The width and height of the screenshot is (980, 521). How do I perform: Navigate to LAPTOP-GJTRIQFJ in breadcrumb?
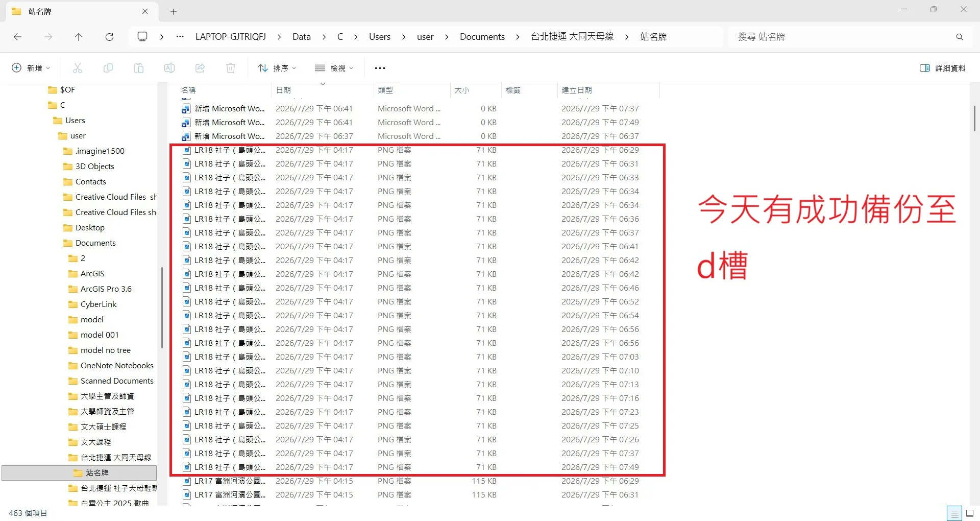(x=231, y=37)
